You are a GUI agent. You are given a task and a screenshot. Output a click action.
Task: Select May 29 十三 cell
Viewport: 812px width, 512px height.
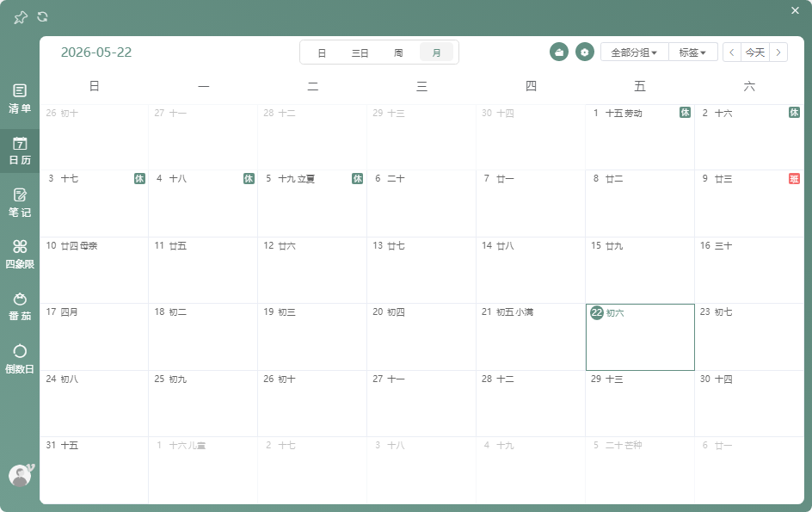(640, 404)
